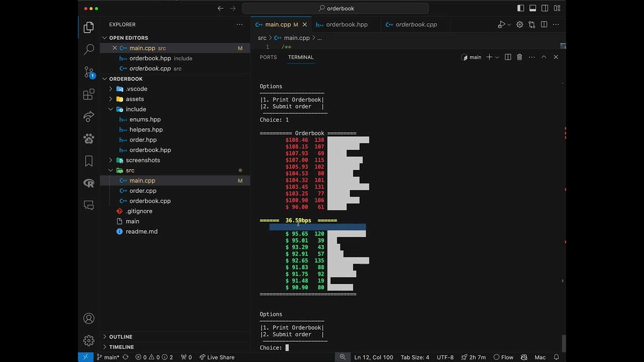
Task: Open Explorer views and more actions
Action: pos(239,24)
